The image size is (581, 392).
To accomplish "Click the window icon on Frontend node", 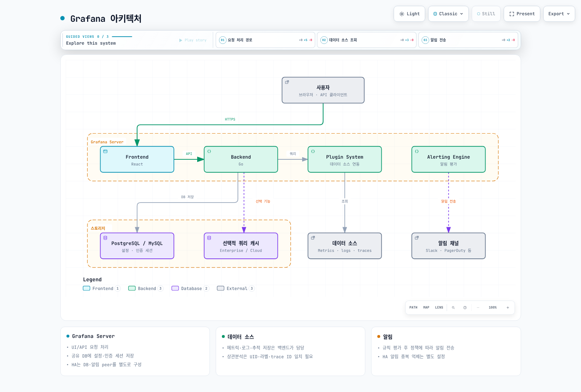I will (x=105, y=151).
